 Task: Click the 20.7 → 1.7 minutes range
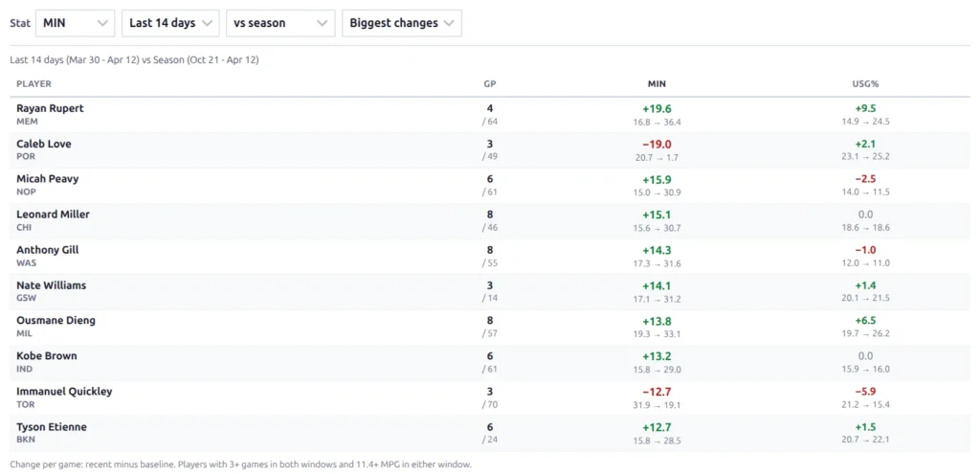pyautogui.click(x=657, y=158)
